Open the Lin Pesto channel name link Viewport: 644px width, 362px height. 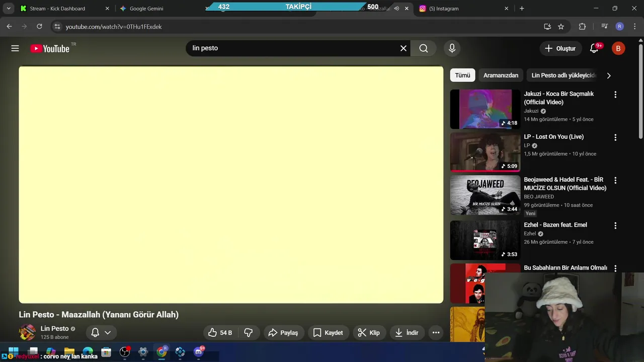tap(54, 329)
